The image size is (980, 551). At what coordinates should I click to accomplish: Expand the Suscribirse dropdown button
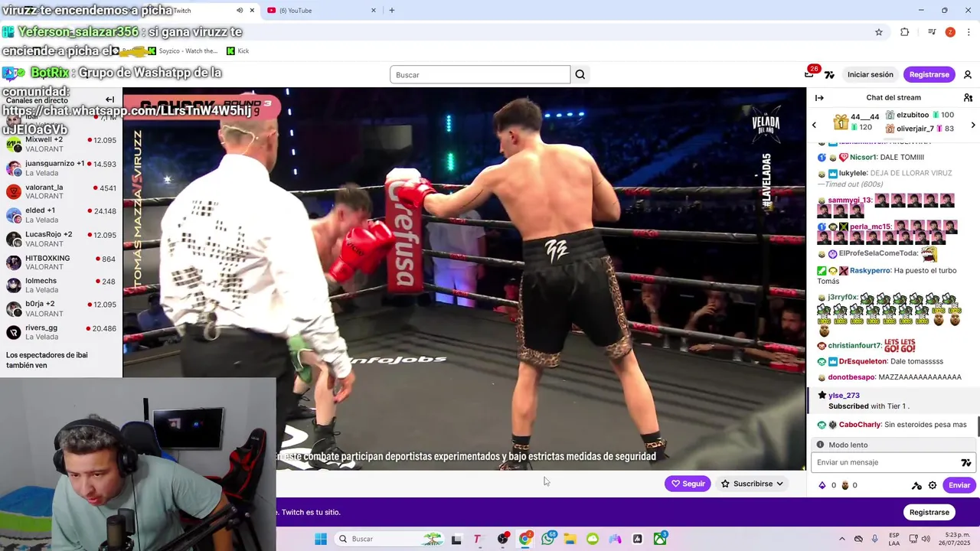(x=753, y=484)
